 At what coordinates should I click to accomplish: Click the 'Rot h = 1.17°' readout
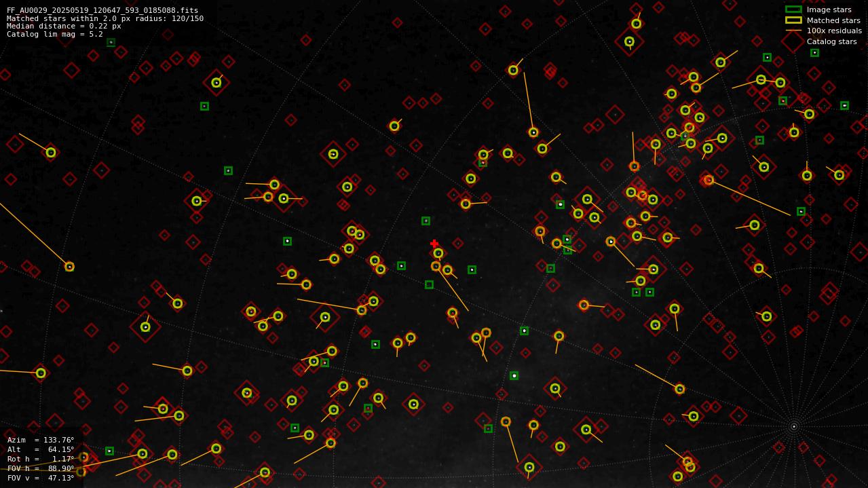(41, 459)
